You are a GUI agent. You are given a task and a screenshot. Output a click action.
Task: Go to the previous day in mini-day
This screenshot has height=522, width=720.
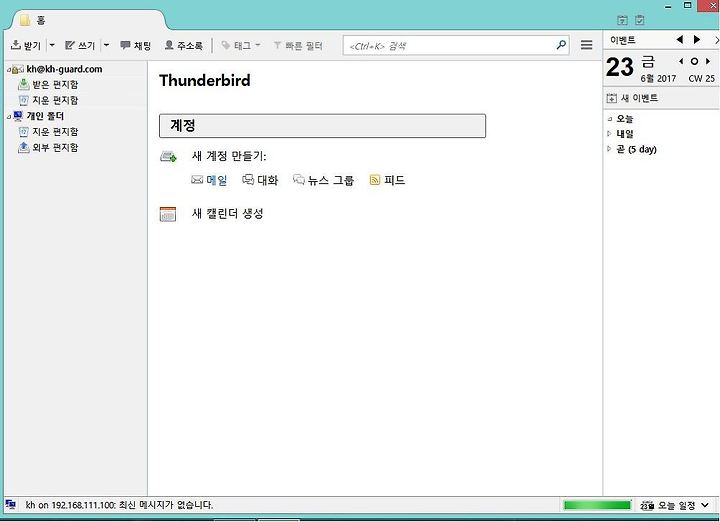coord(681,62)
